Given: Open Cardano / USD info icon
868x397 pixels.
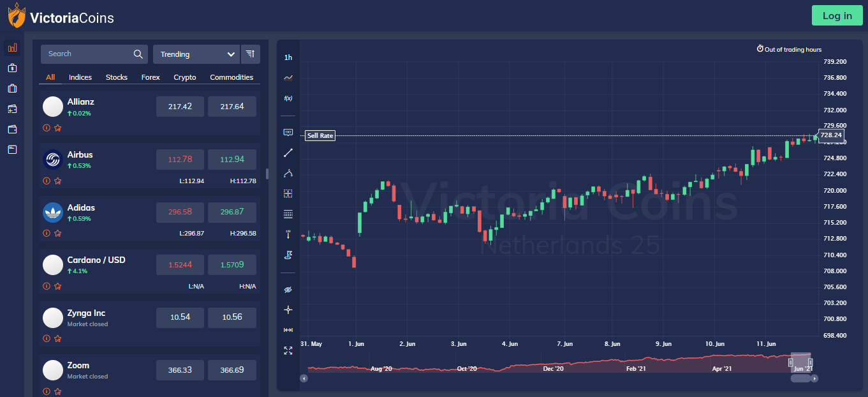Looking at the screenshot, I should [47, 286].
